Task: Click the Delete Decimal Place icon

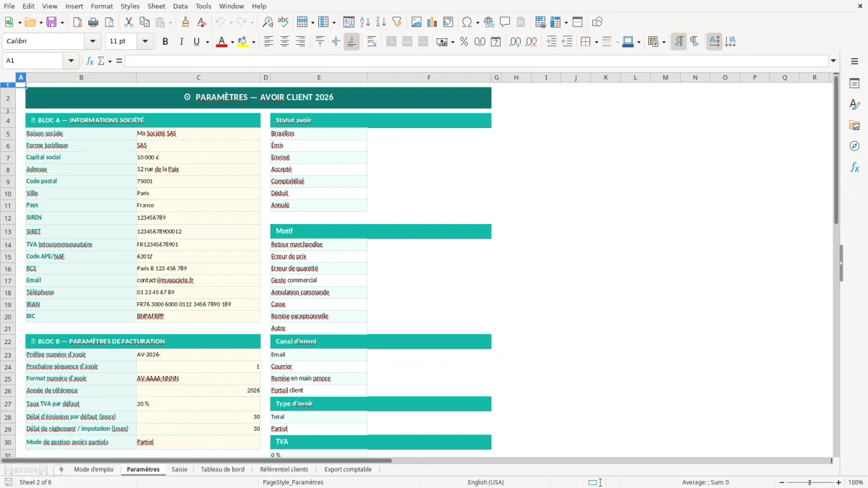Action: 532,42
